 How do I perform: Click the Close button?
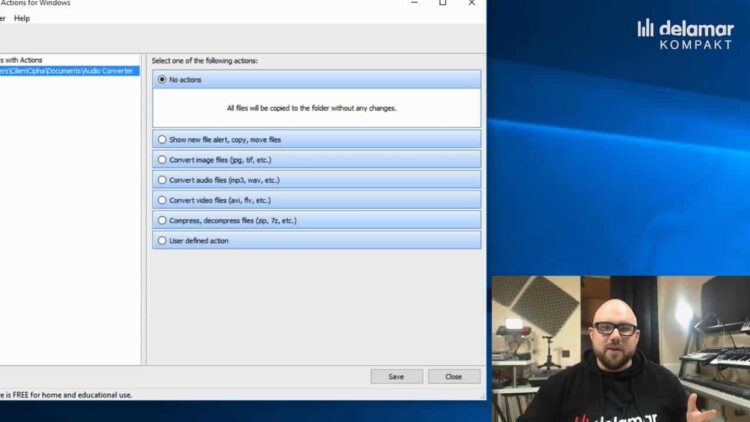[x=453, y=377]
